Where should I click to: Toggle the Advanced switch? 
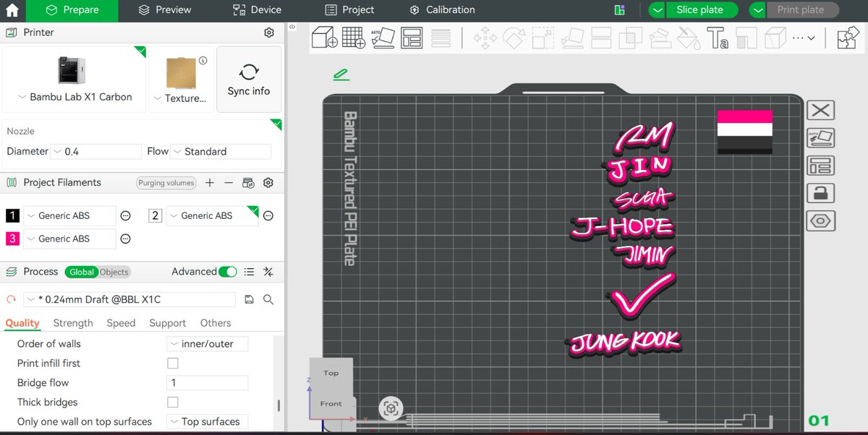(228, 272)
